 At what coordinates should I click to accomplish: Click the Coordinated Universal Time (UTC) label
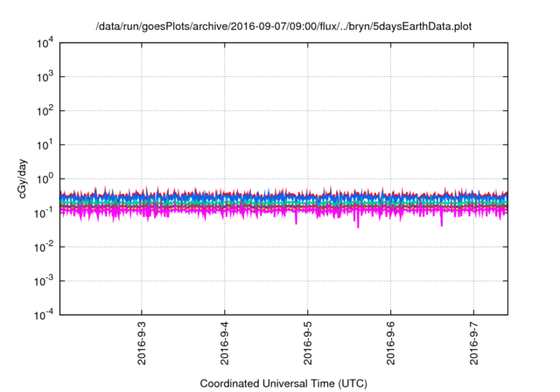pyautogui.click(x=283, y=383)
